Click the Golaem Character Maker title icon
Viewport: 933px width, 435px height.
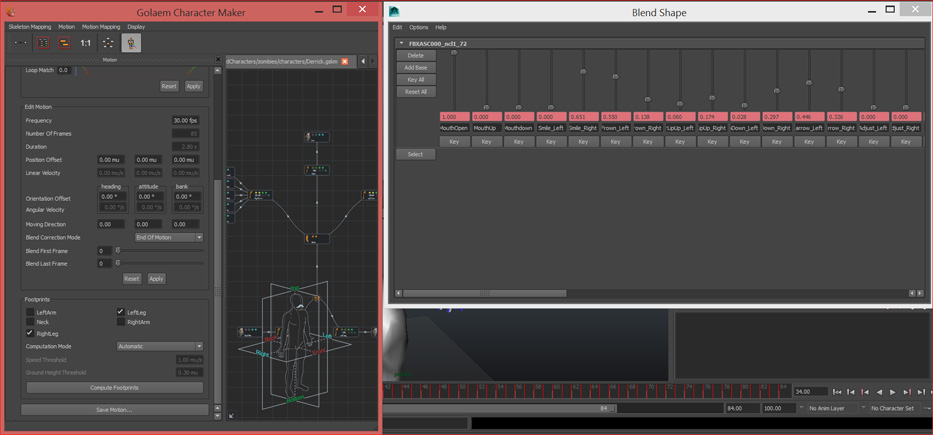tap(10, 11)
